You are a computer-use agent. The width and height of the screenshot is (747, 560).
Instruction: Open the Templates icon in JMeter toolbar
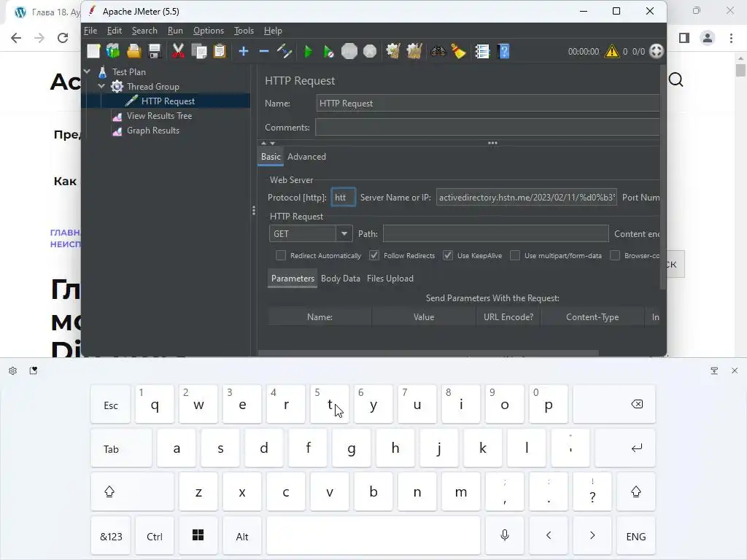click(x=113, y=51)
